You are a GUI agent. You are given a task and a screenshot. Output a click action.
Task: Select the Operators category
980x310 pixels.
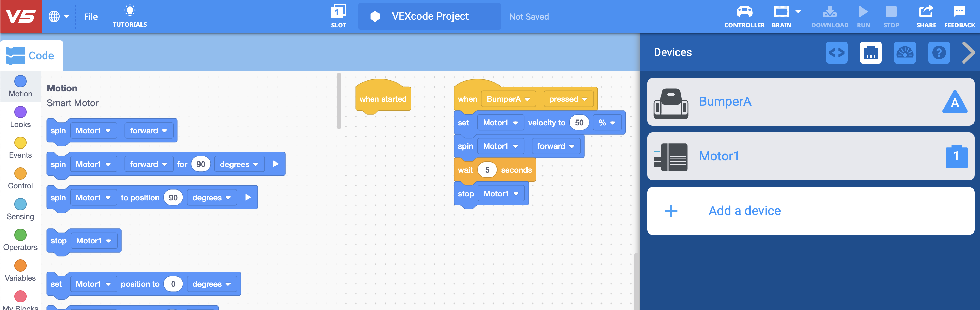[20, 240]
